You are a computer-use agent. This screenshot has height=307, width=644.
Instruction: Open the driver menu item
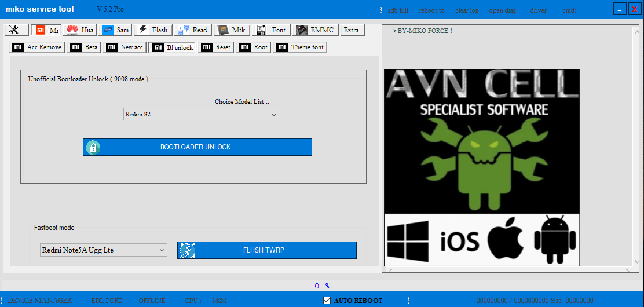pos(539,10)
